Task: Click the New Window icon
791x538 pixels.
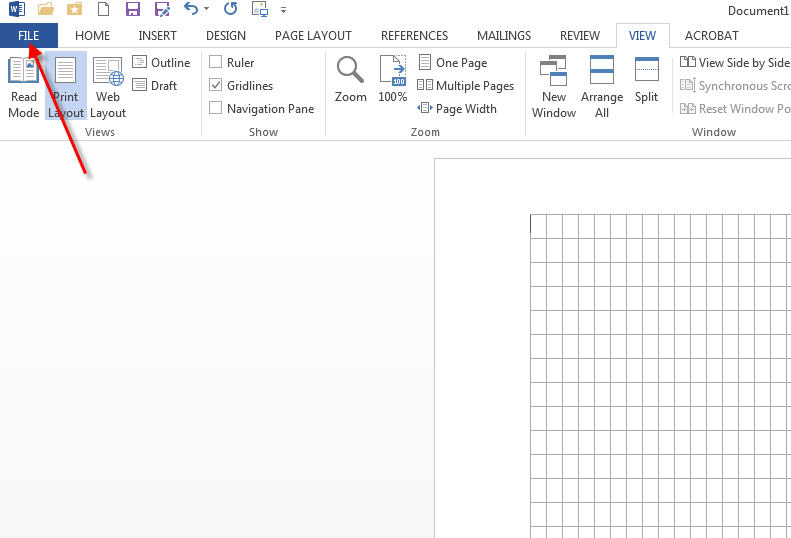Action: coord(553,86)
